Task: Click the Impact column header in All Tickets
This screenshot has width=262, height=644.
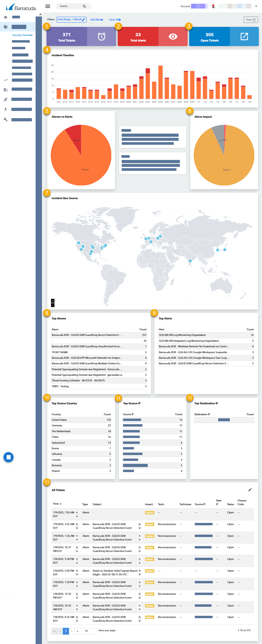Action: (x=149, y=504)
